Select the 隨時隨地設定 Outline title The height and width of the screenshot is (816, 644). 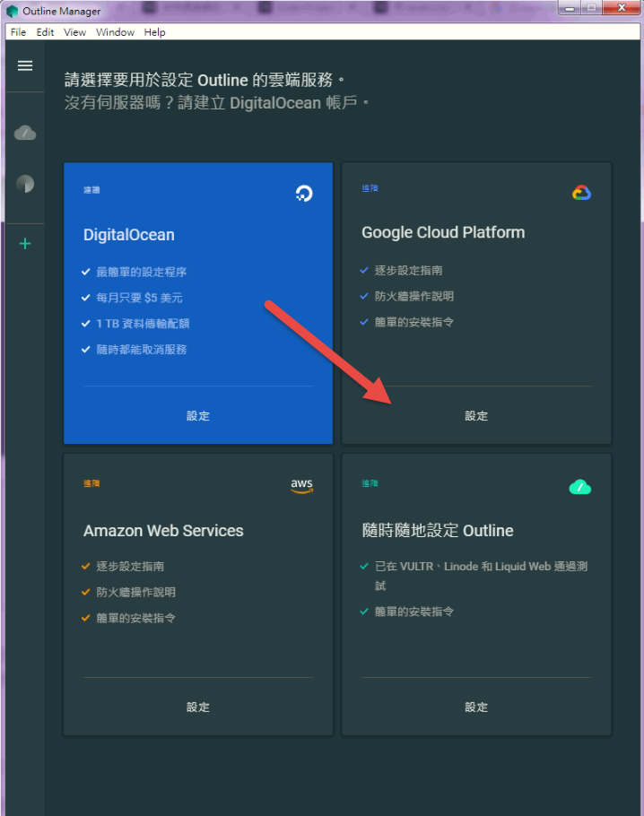click(438, 531)
